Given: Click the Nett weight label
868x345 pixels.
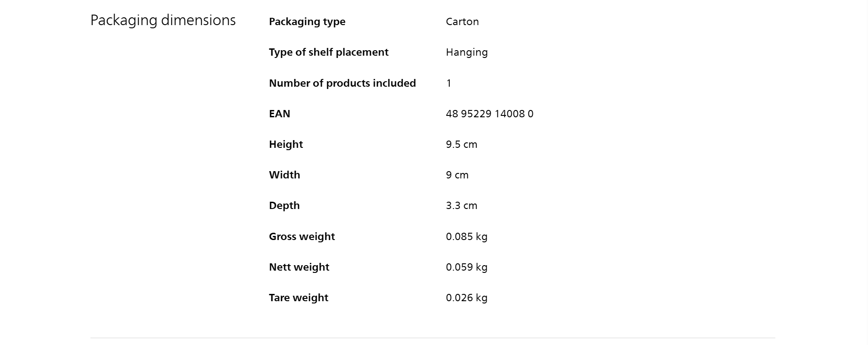Looking at the screenshot, I should [x=299, y=267].
